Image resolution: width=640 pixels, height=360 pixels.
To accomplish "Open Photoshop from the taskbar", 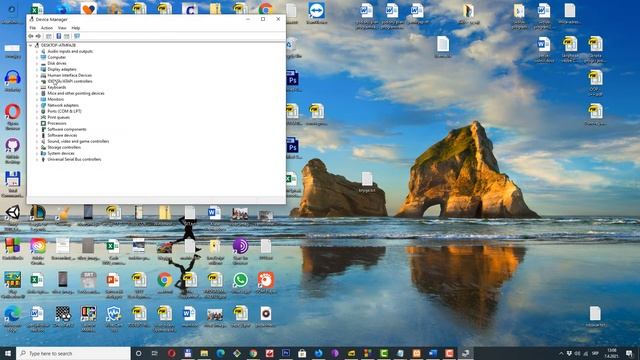I will point(286,353).
